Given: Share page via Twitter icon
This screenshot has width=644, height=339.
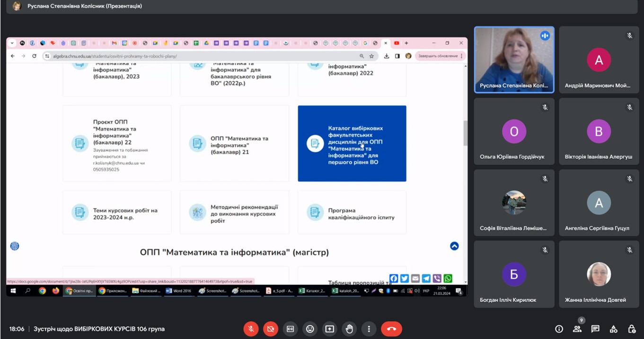Looking at the screenshot, I should (x=405, y=278).
